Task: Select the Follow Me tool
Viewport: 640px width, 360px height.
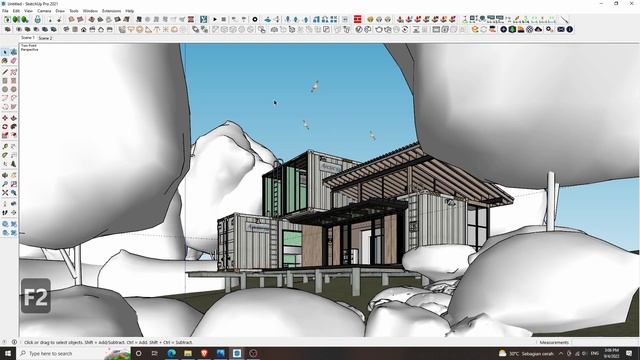Action: [x=13, y=127]
